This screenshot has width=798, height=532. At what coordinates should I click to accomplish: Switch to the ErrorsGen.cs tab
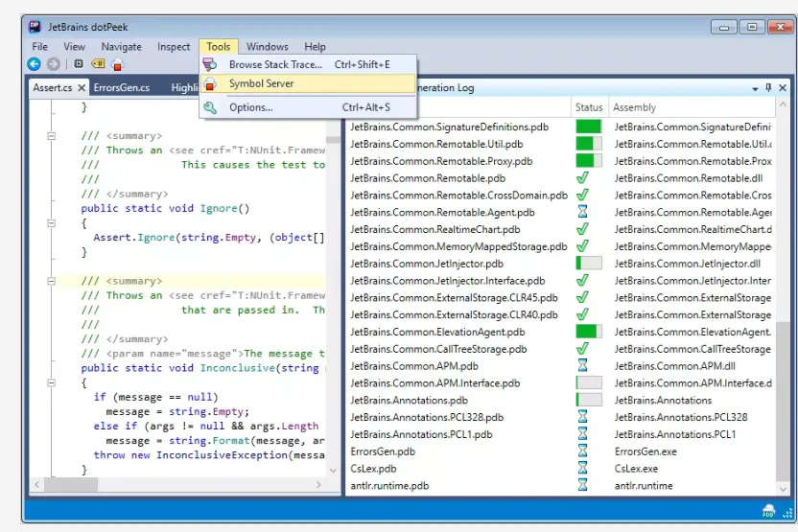[122, 87]
